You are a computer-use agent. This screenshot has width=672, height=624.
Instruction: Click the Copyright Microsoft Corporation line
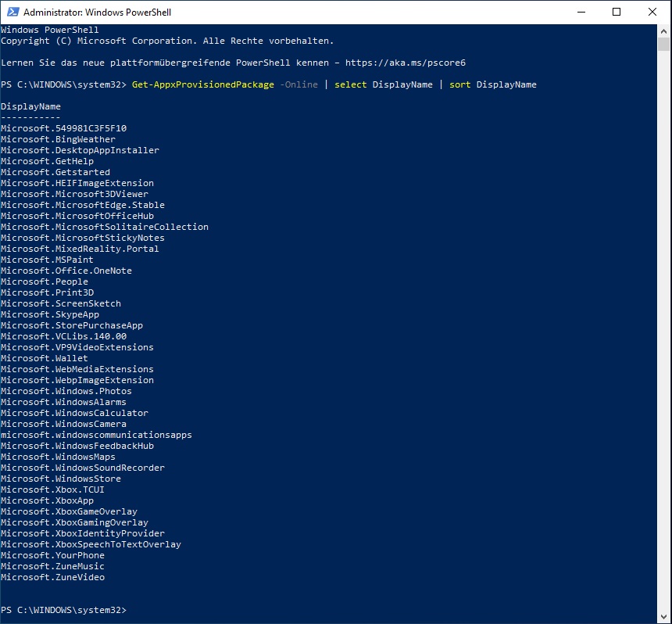pos(167,41)
